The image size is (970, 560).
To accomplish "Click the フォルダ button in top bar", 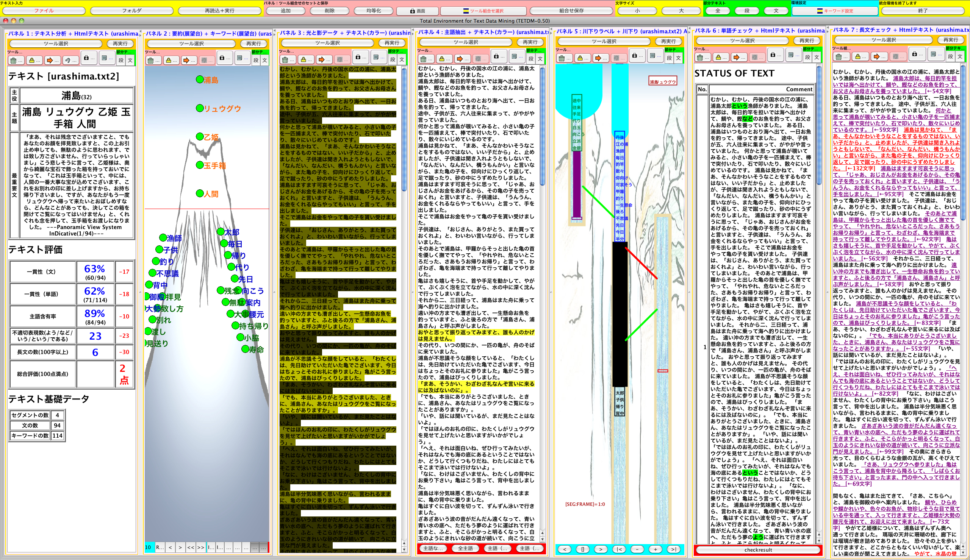I will coord(131,11).
